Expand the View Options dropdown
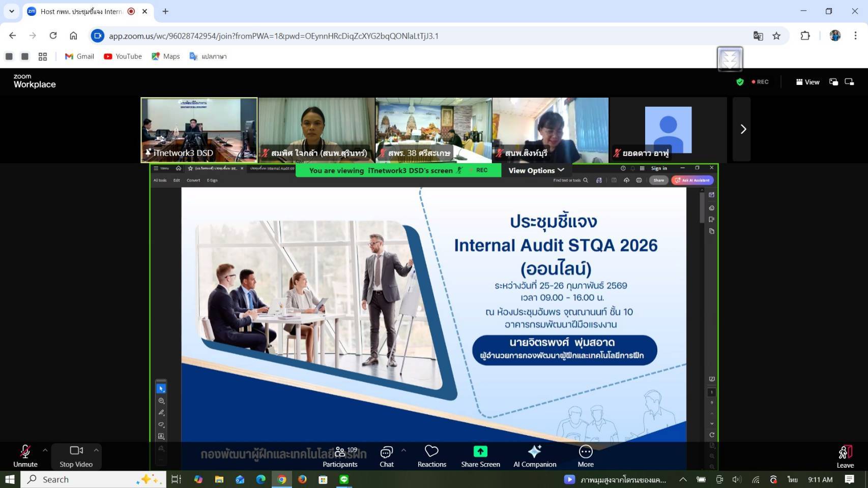868x488 pixels. point(536,170)
